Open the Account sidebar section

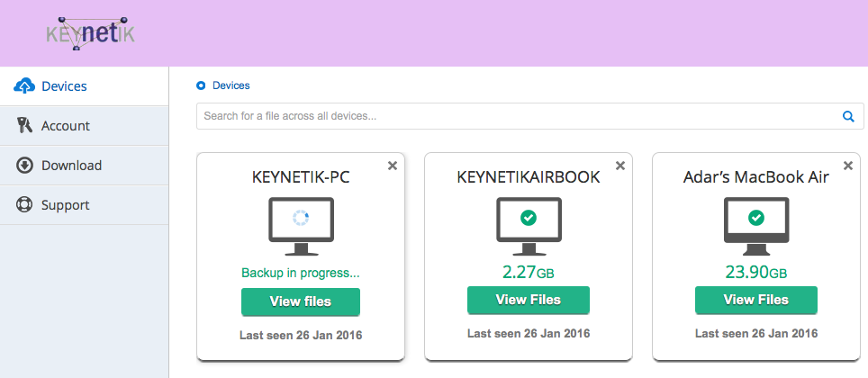84,126
